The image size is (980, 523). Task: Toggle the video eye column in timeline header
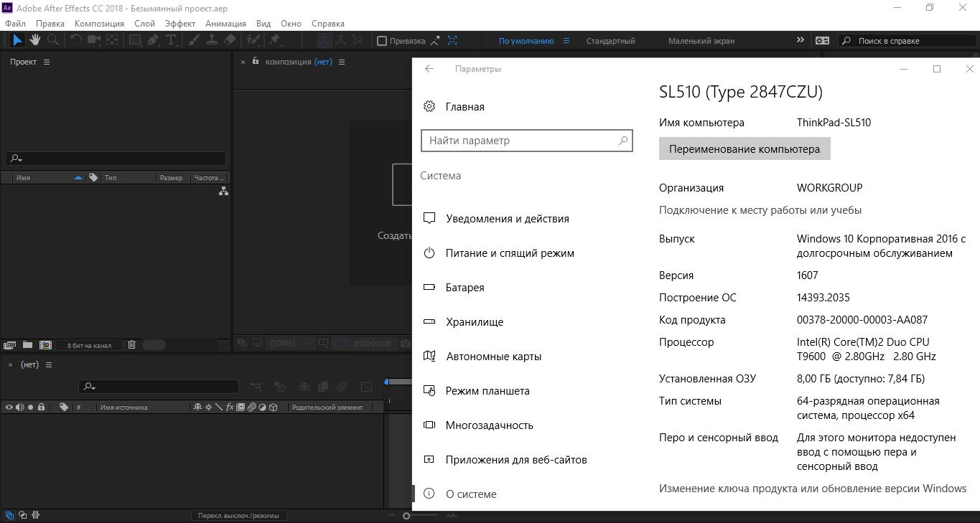[x=9, y=407]
